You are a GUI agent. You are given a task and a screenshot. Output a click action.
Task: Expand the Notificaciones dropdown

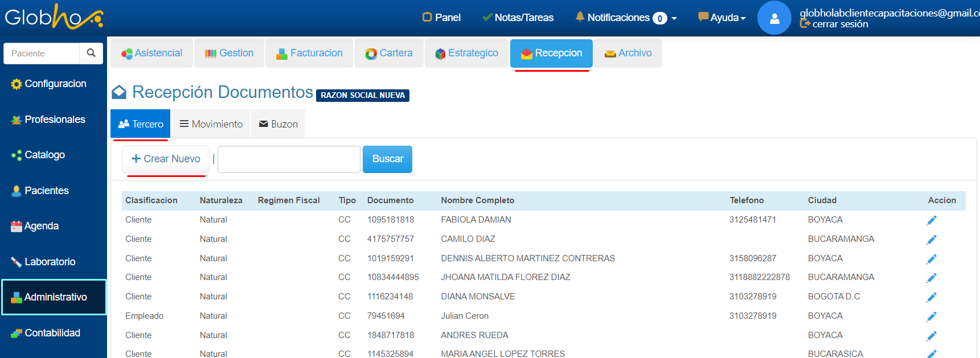(x=626, y=18)
